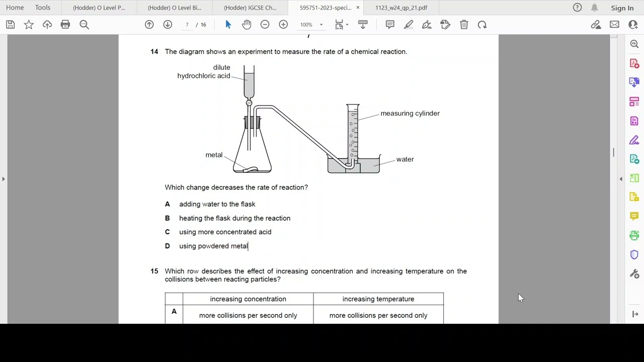
Task: Print the document with printer icon
Action: click(65, 25)
